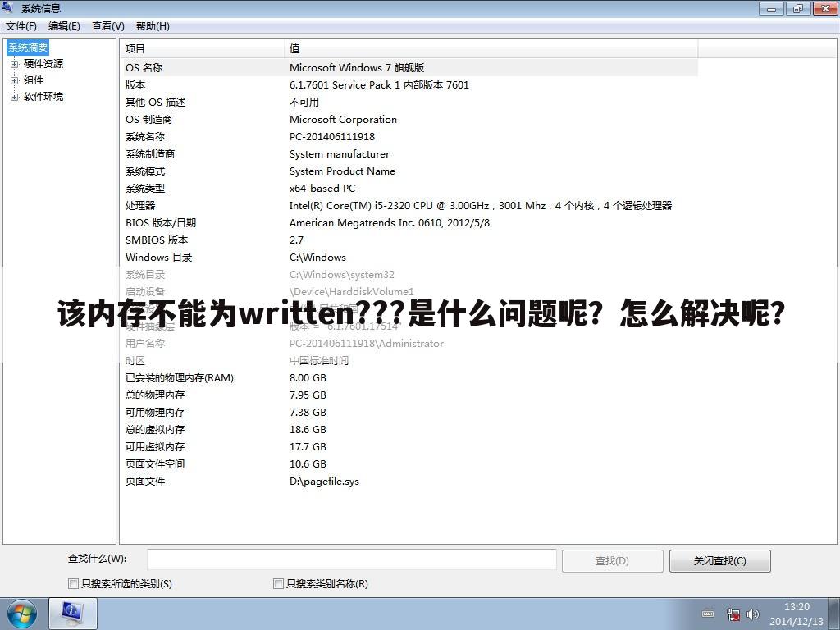Viewport: 840px width, 630px height.
Task: Click the network icon in system tray
Action: pos(733,614)
